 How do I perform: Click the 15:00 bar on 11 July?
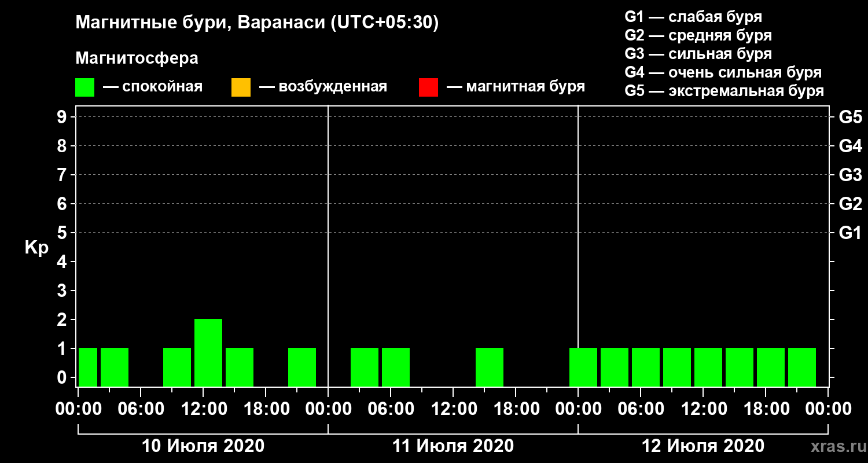point(490,367)
